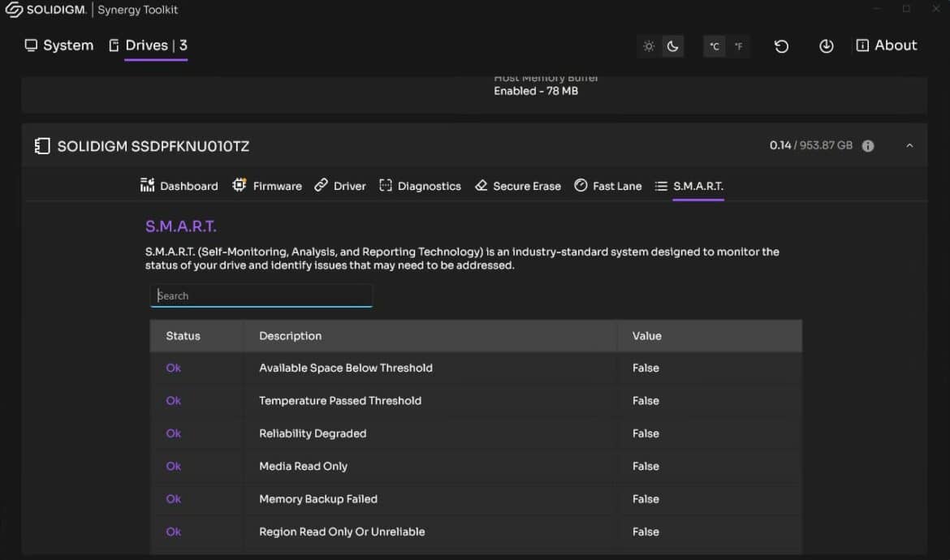The width and height of the screenshot is (950, 560).
Task: Click False value for Memory Backup Failed
Action: point(646,499)
